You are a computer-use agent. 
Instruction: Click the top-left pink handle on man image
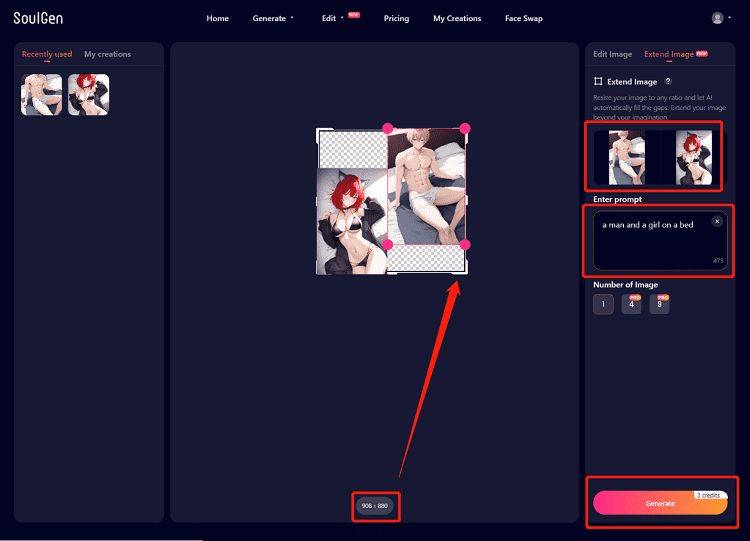[388, 128]
